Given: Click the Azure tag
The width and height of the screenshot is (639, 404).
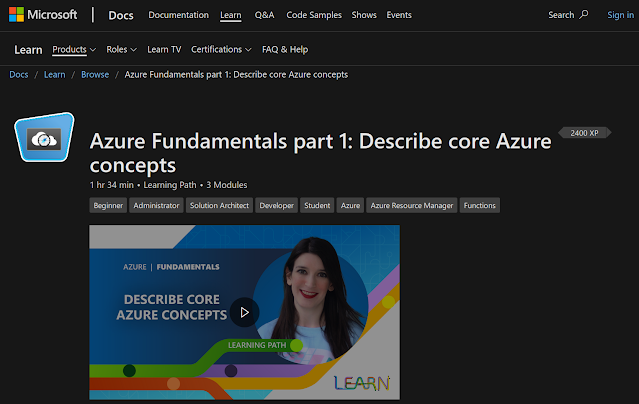Looking at the screenshot, I should tap(350, 205).
